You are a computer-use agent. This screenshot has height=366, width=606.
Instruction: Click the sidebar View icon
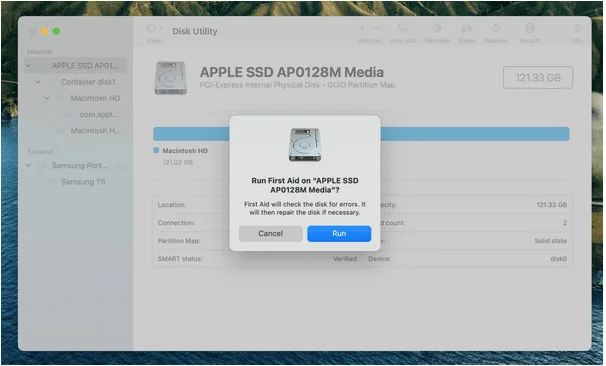point(150,28)
